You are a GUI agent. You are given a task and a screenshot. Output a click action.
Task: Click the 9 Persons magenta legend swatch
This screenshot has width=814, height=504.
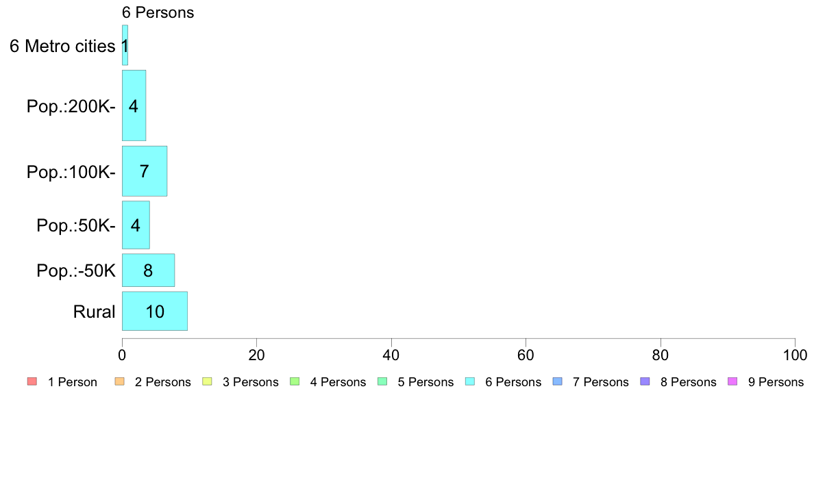[732, 381]
